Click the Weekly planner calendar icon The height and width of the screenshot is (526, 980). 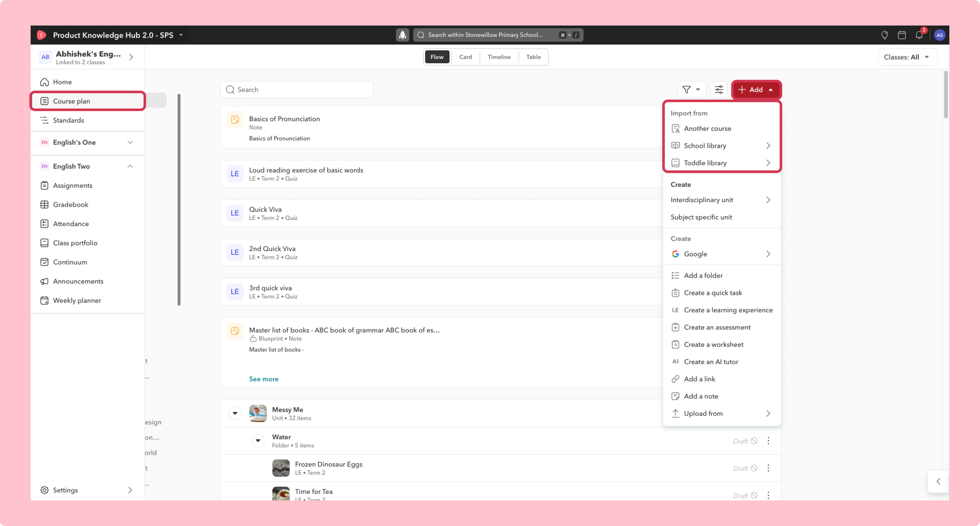[45, 300]
